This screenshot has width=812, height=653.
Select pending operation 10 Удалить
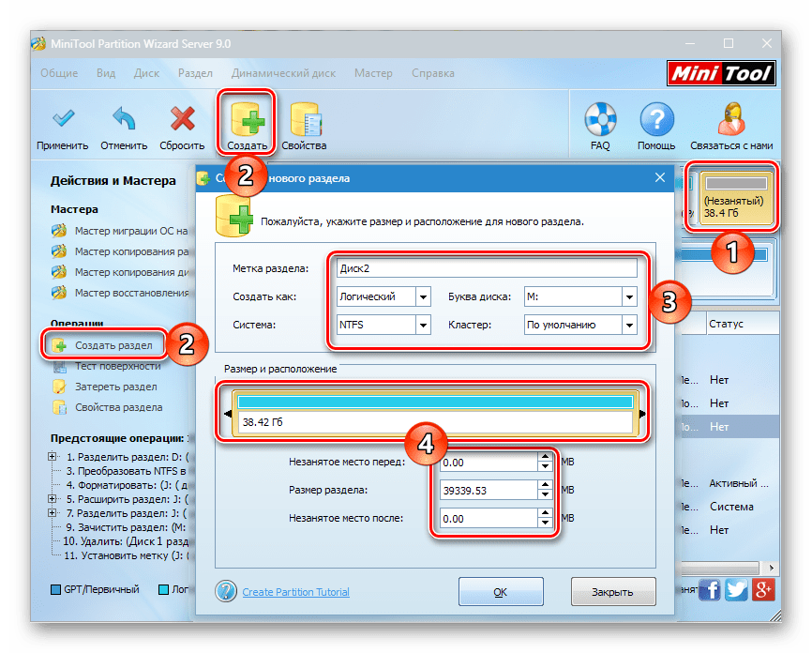tap(126, 541)
